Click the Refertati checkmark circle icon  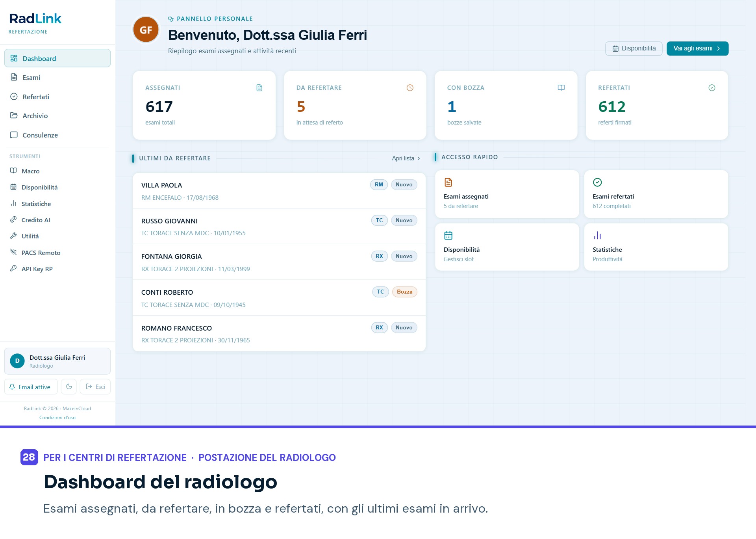tap(712, 88)
